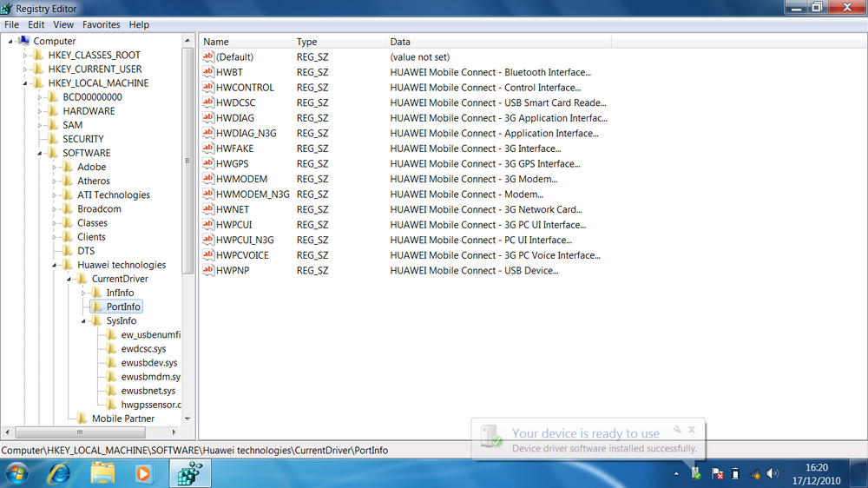This screenshot has width=868, height=488.
Task: Open notification options wrench icon
Action: click(x=677, y=429)
